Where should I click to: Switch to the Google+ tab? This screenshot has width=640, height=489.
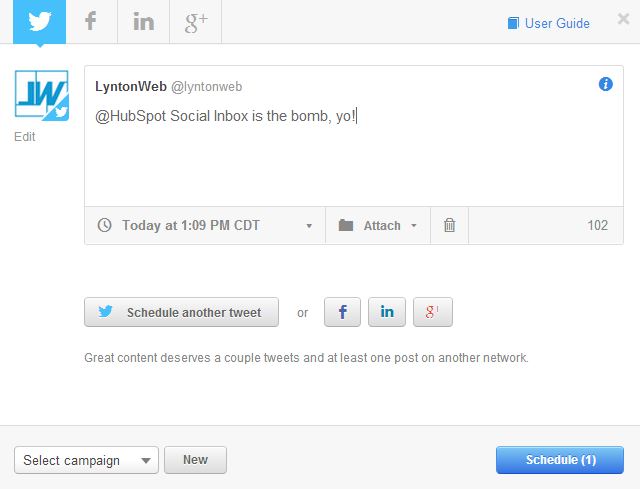tap(196, 22)
